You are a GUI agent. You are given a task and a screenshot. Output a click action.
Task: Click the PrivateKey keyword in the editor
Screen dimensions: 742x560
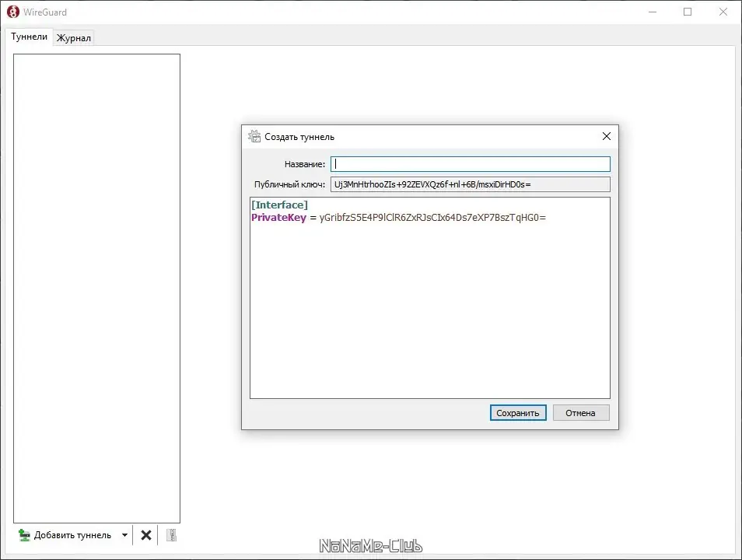point(278,217)
